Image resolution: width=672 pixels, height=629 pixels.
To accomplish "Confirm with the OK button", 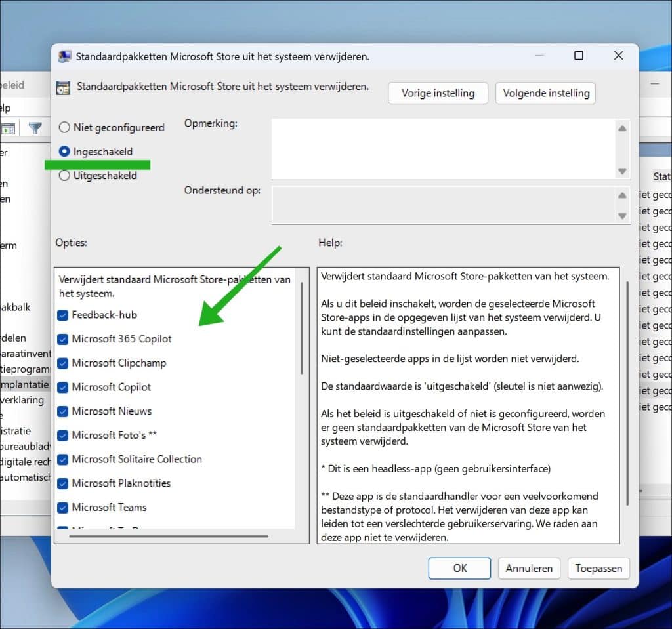I will point(459,568).
